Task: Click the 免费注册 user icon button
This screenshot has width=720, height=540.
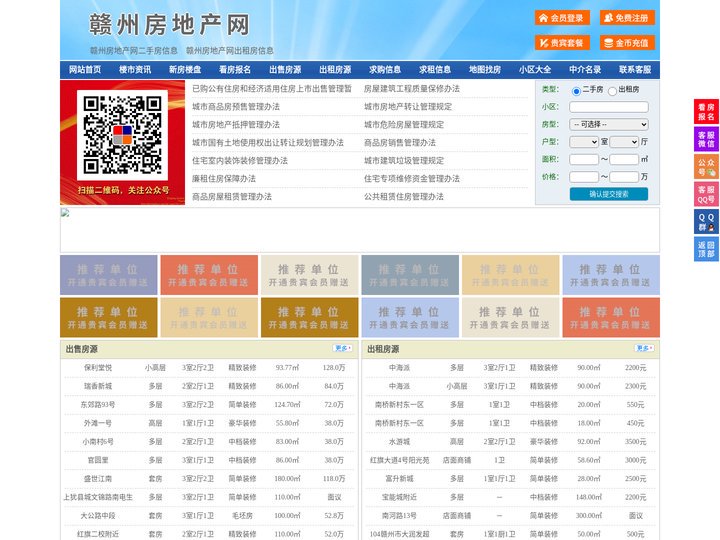Action: 627,18
